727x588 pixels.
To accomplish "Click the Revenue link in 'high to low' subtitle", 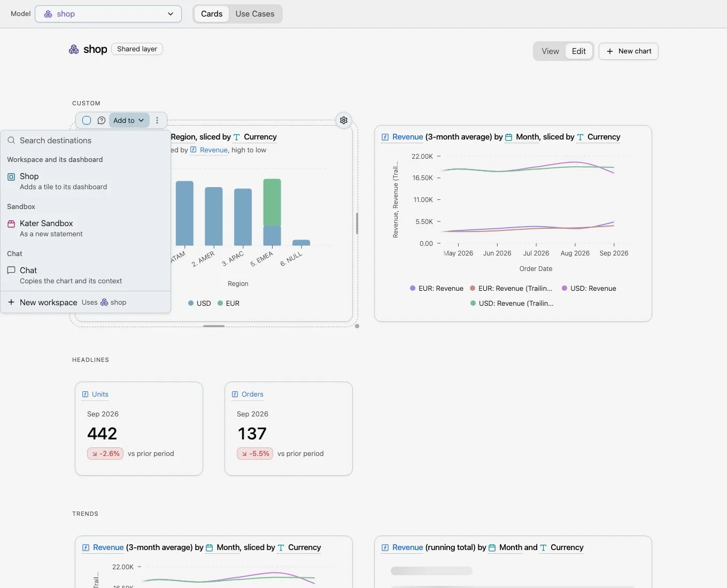I will coord(214,150).
